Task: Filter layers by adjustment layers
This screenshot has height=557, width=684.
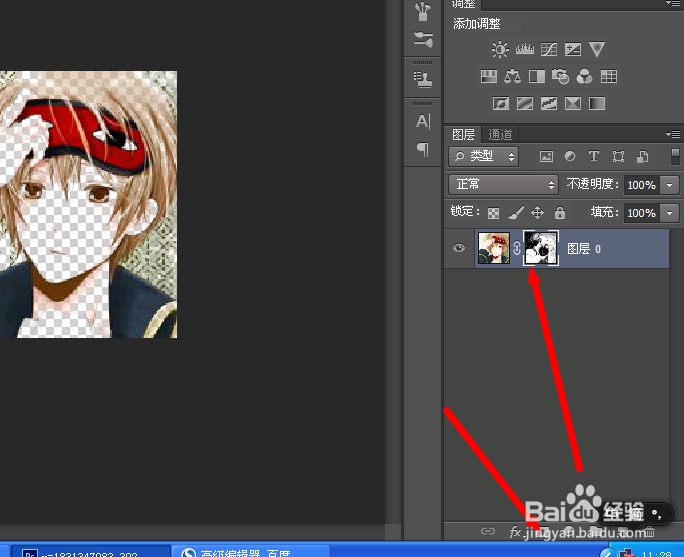Action: 570,156
